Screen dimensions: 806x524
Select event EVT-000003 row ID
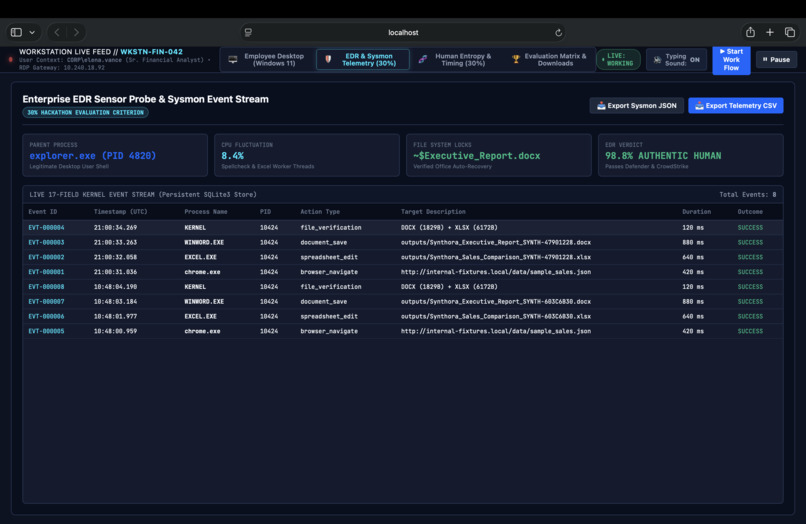(x=46, y=242)
